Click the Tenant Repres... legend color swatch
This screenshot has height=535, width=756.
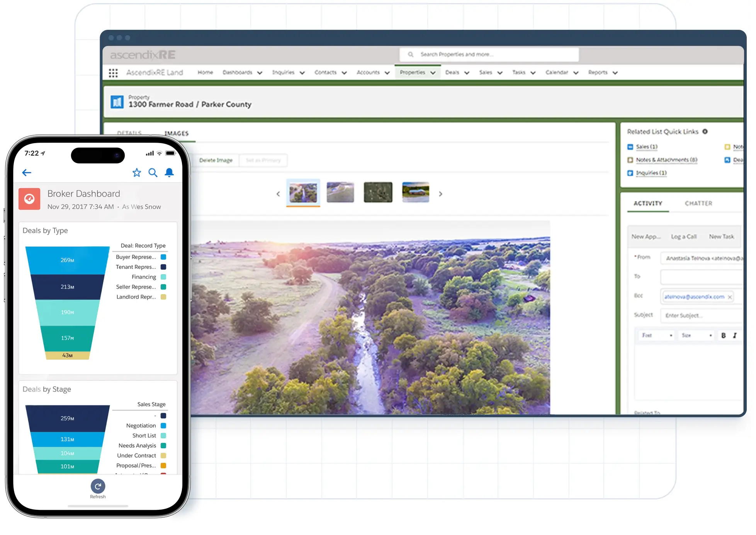click(163, 267)
